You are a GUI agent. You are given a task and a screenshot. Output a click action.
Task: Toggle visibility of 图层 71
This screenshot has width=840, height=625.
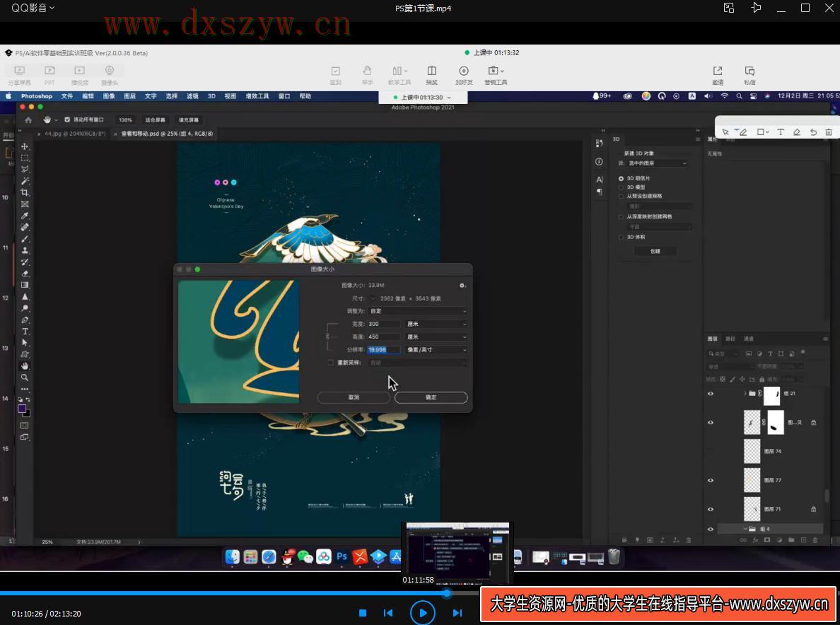(x=711, y=509)
